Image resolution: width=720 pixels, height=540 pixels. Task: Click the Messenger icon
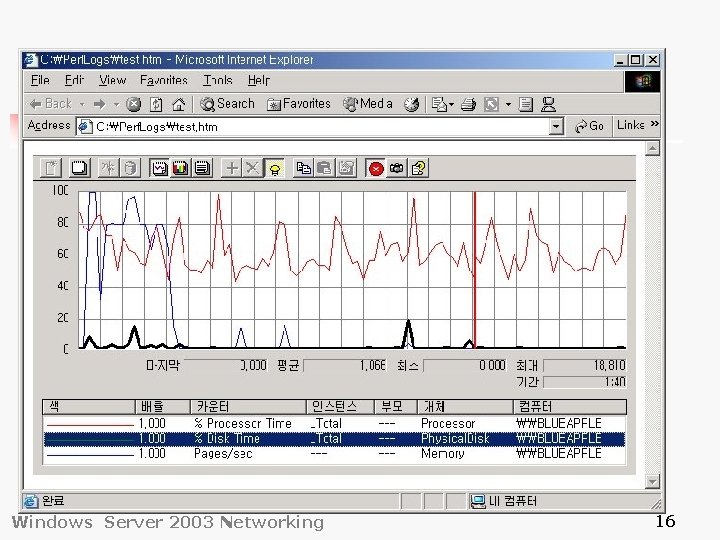[548, 105]
